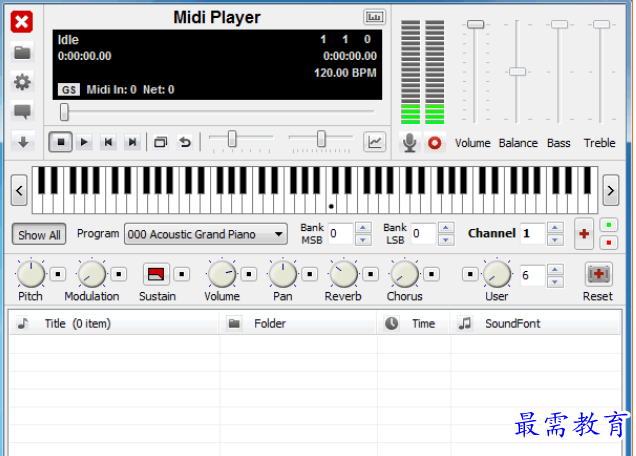This screenshot has width=636, height=456.
Task: Decrease User controller number
Action: point(555,282)
